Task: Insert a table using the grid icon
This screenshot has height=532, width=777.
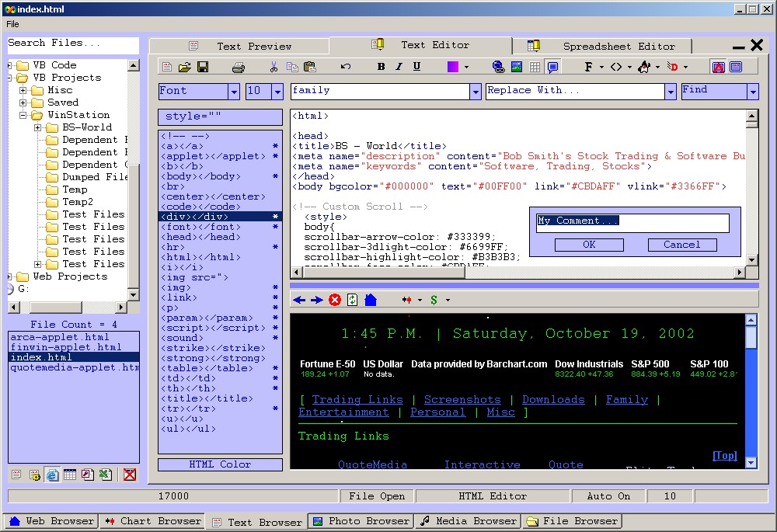Action: tap(535, 67)
